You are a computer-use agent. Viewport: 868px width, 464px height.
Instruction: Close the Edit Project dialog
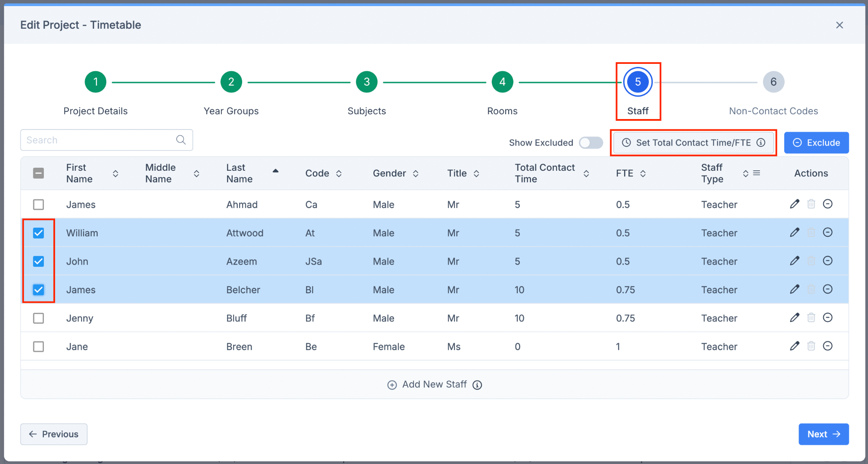pyautogui.click(x=839, y=25)
